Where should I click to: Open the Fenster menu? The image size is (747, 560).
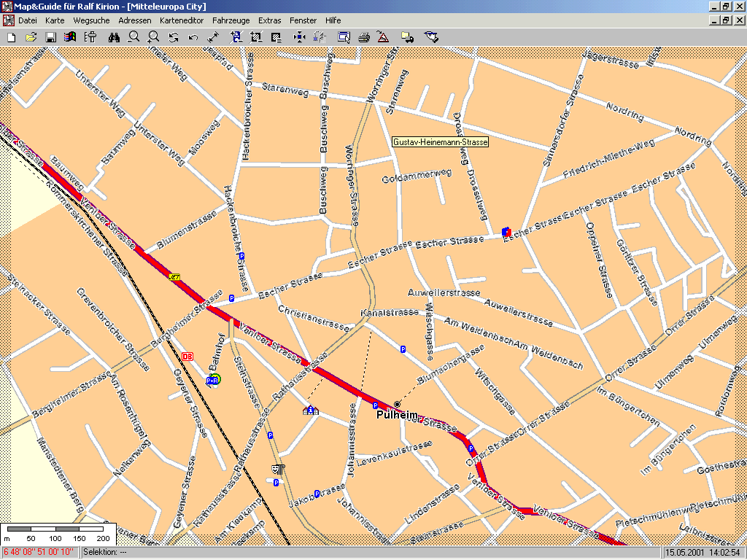303,20
